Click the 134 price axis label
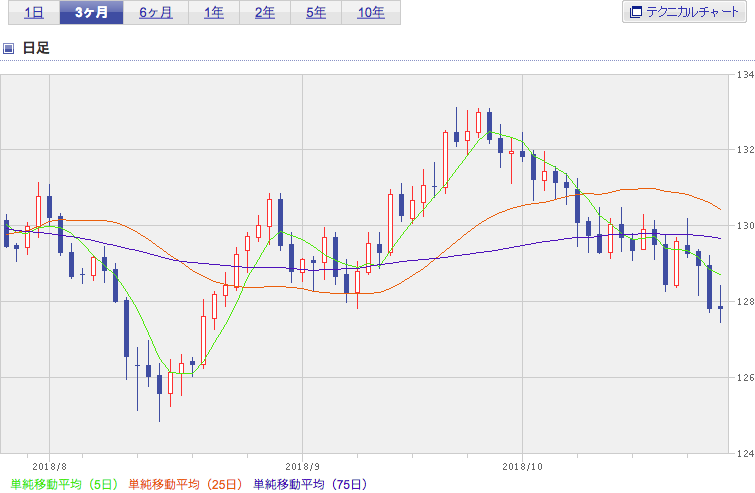 point(745,75)
